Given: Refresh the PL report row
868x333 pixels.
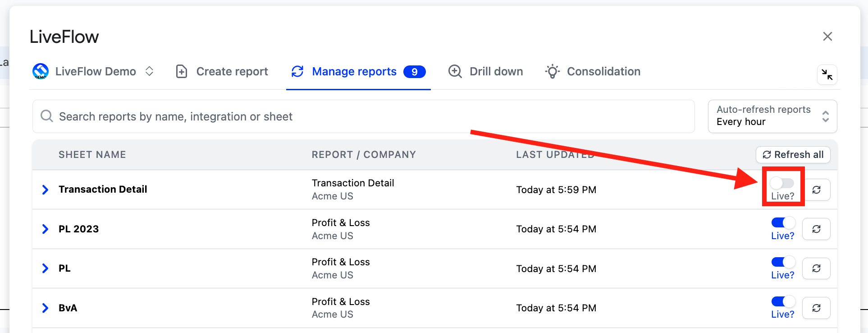Looking at the screenshot, I should pyautogui.click(x=817, y=268).
